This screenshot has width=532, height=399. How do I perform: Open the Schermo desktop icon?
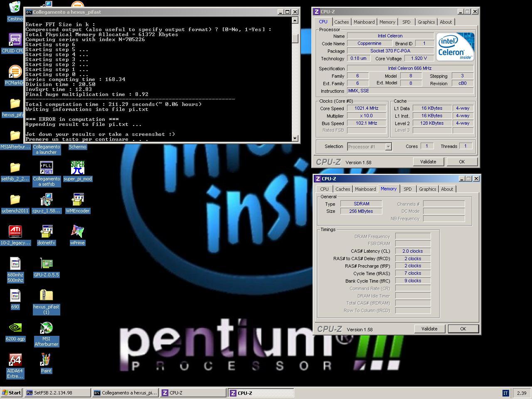click(78, 147)
